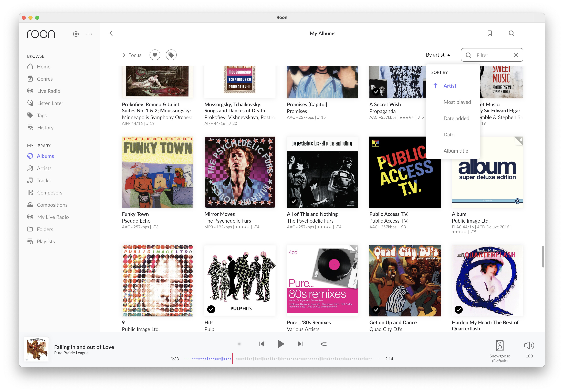The image size is (564, 392).
Task: Toggle the heart favorites filter
Action: pyautogui.click(x=155, y=55)
